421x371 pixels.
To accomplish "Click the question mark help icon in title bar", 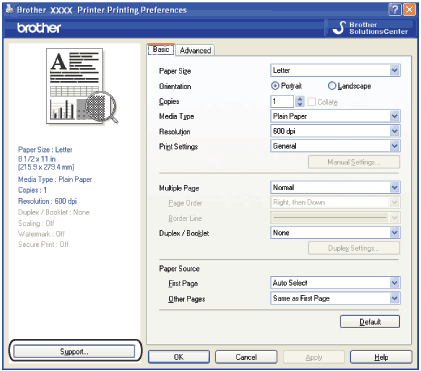I will pyautogui.click(x=395, y=9).
